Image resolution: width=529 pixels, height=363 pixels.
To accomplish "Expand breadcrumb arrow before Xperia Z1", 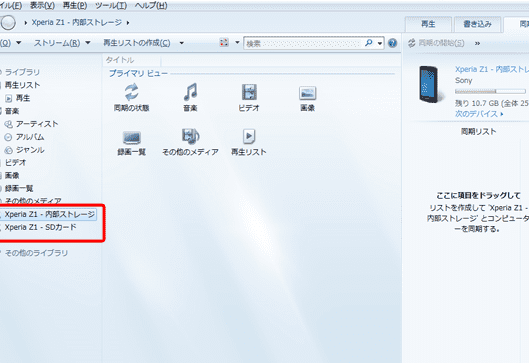I will point(26,23).
